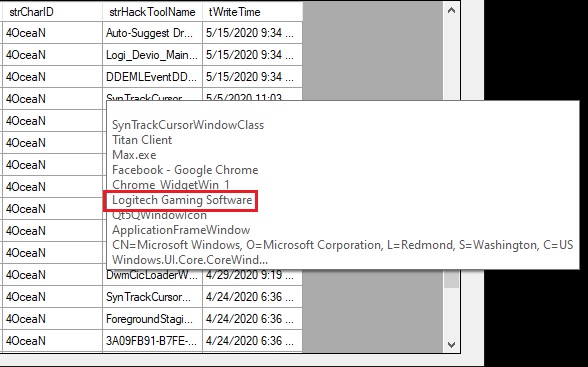
Task: Sort by the tWriteTime column header
Action: (x=252, y=12)
